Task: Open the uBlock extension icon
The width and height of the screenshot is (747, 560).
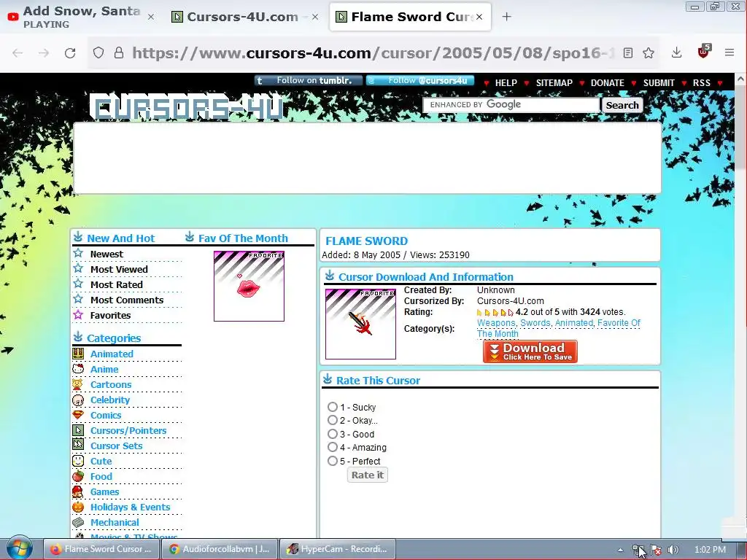Action: [x=704, y=52]
